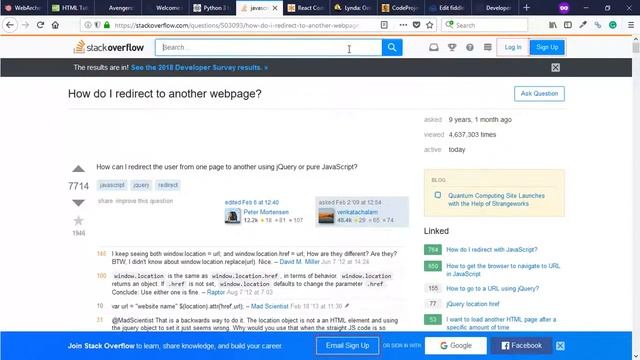Open venkatachalam's profile link

click(357, 212)
